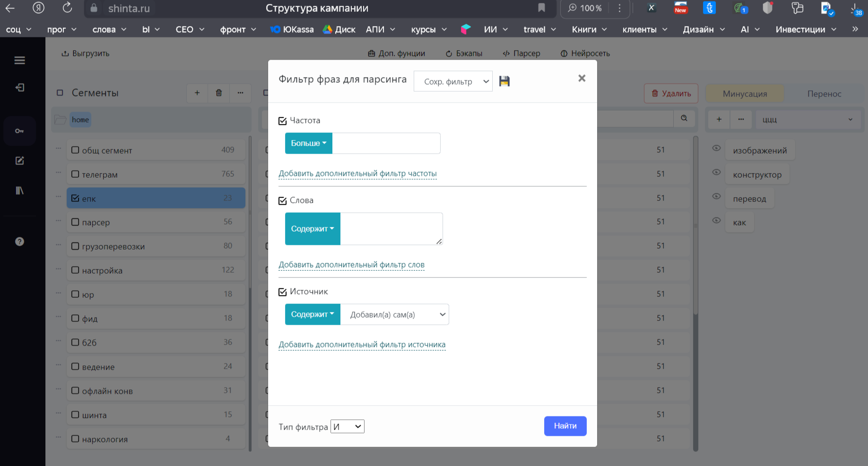Click the Выгрузить export button

coord(85,53)
